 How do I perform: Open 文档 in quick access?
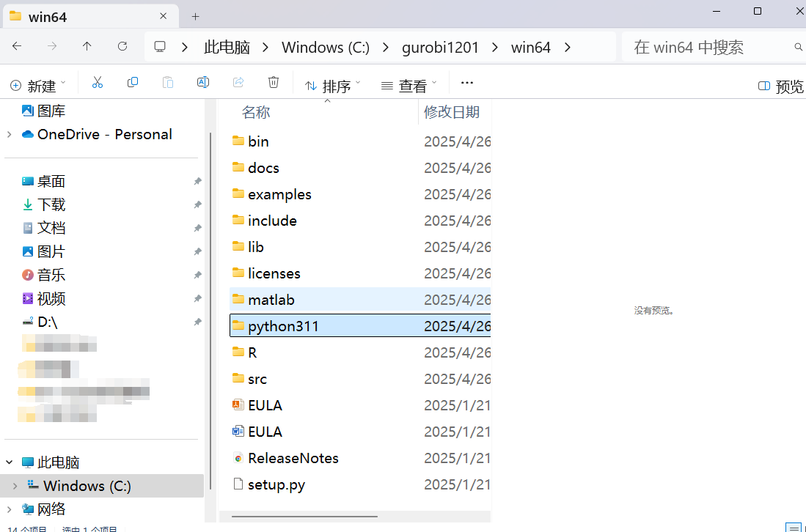(x=43, y=228)
